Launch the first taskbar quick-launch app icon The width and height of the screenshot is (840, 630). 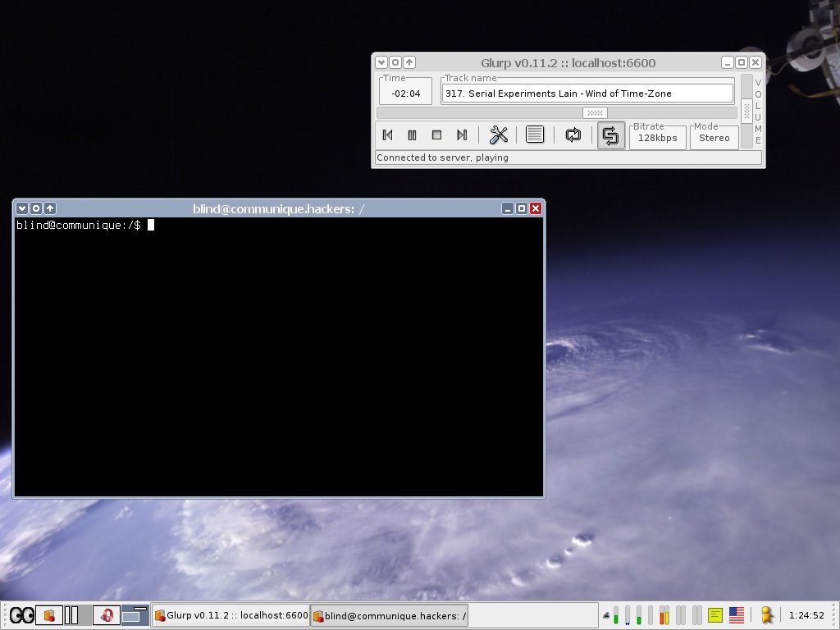[x=49, y=615]
